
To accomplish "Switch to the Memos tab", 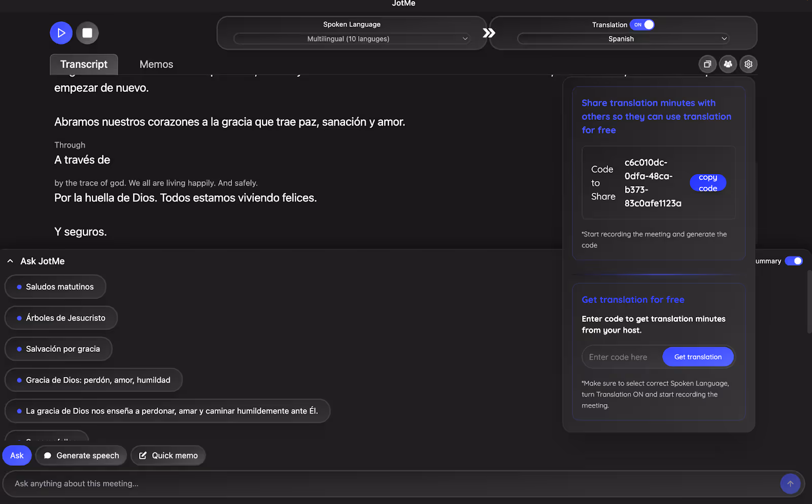I will (156, 64).
